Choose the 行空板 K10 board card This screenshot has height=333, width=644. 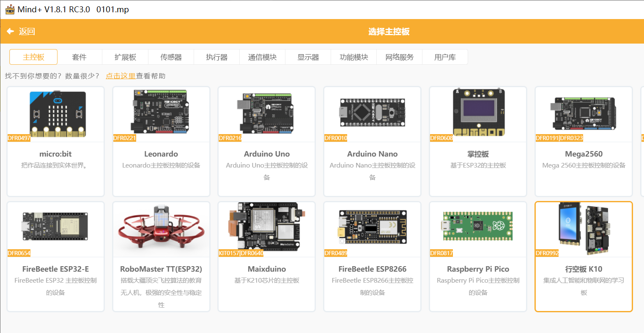click(x=584, y=256)
